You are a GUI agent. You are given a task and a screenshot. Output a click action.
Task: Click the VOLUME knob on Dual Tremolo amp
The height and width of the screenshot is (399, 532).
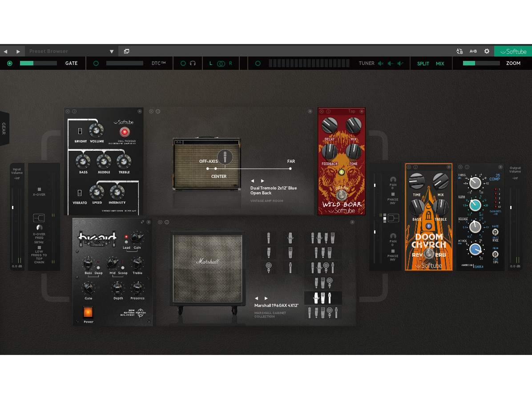97,131
